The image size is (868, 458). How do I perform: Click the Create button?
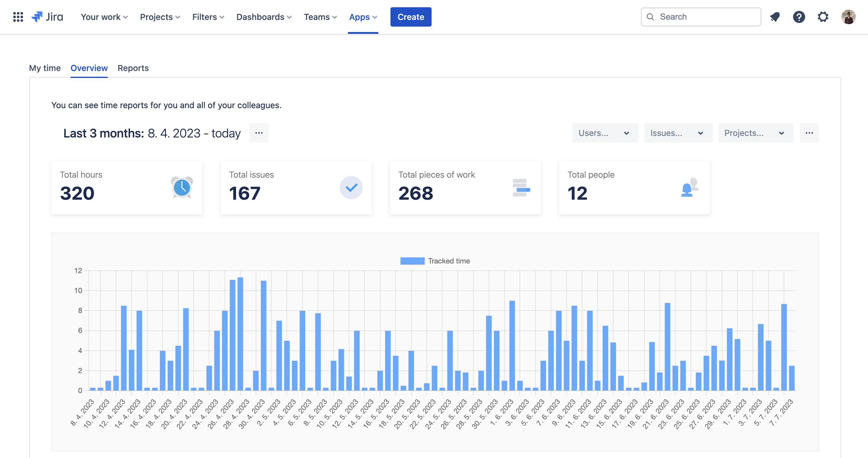pyautogui.click(x=410, y=16)
